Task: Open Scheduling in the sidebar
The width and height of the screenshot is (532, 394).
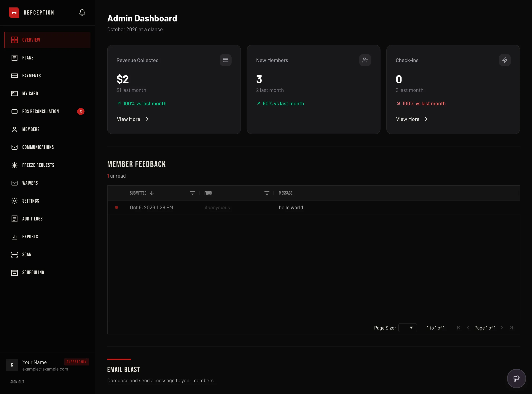Action: 48,272
